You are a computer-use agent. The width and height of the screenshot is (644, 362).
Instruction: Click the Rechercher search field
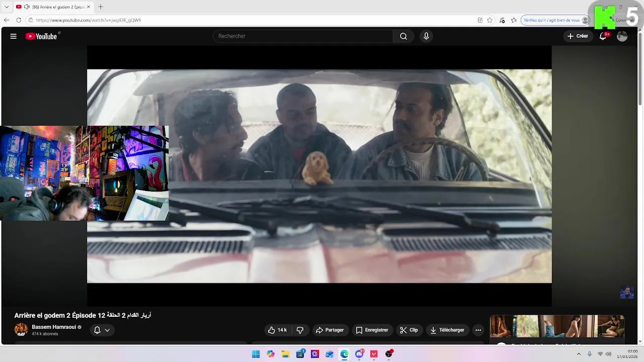pyautogui.click(x=303, y=36)
